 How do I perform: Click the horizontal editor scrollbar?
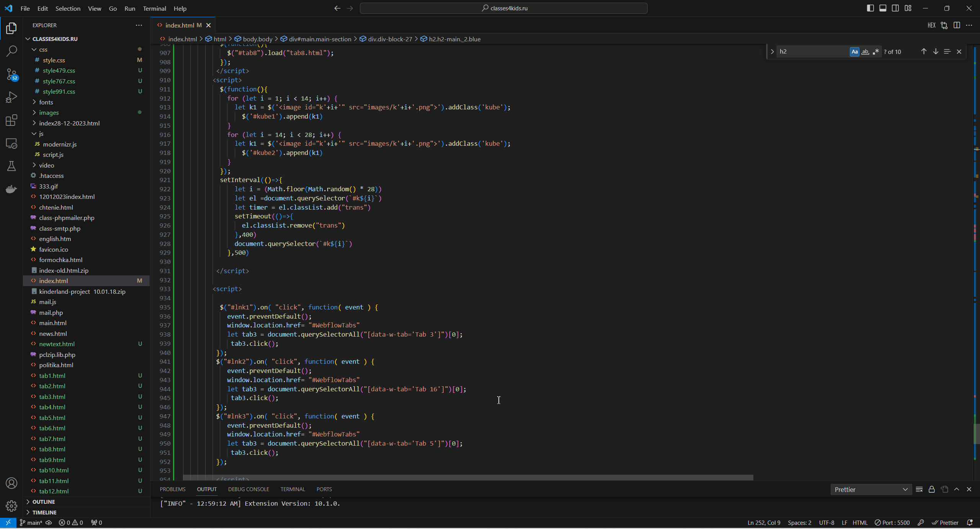point(468,478)
